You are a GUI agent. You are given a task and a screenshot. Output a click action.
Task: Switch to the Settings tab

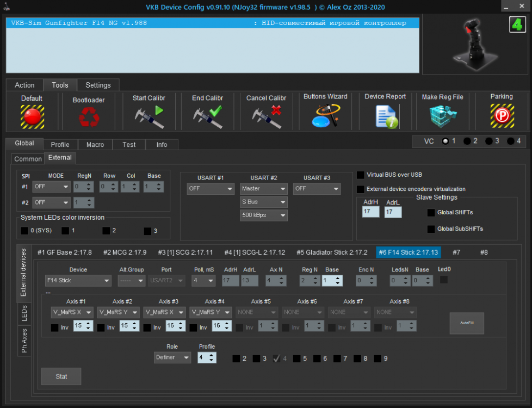(x=98, y=85)
